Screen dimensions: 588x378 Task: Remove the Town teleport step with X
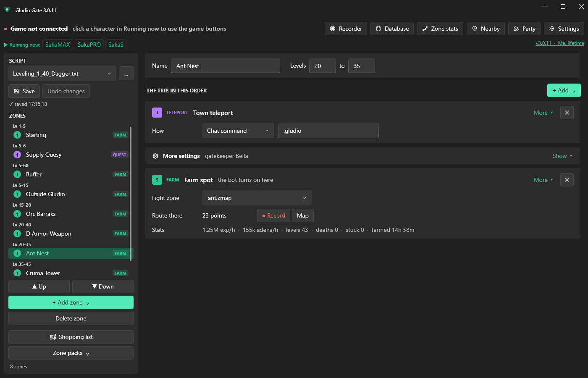(x=567, y=113)
